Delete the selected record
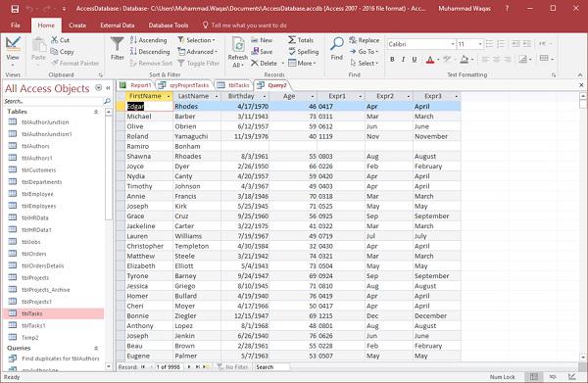 [x=264, y=64]
